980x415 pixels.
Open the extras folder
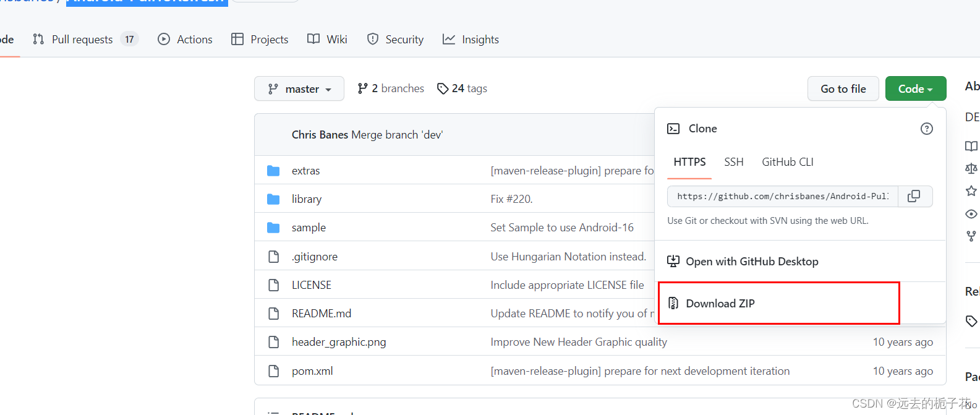click(306, 171)
